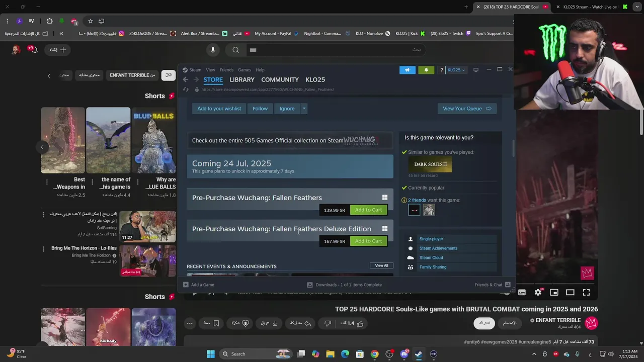The image size is (644, 362).
Task: Add Wuchang standard edition 139.99 SR to cart
Action: (368, 210)
